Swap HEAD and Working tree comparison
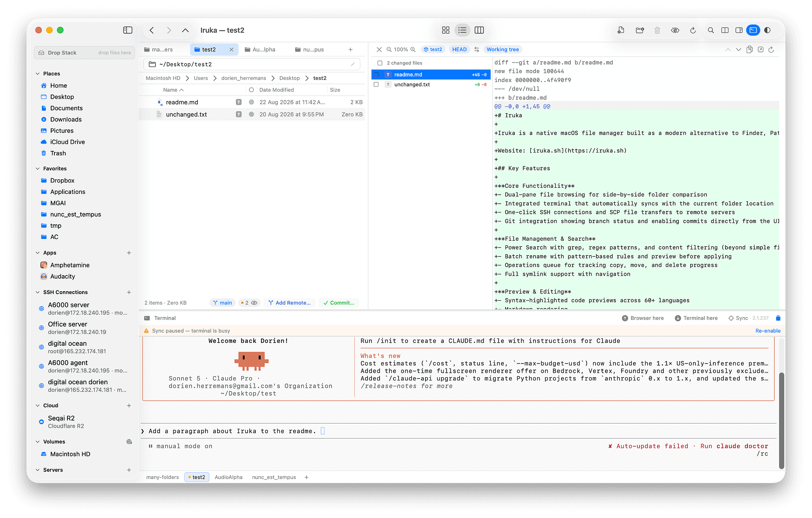Image resolution: width=812 pixels, height=518 pixels. [477, 49]
